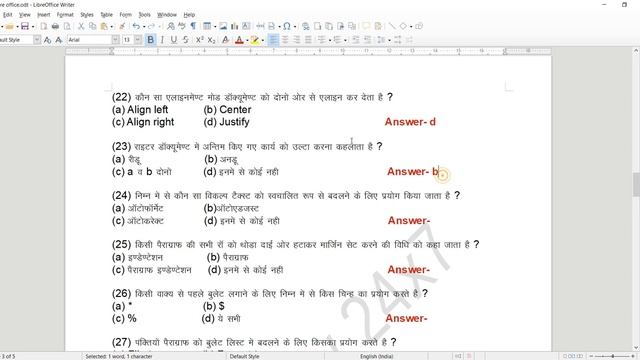Image resolution: width=640 pixels, height=360 pixels.
Task: Click the vertical scrollbar thumb
Action: 636,184
